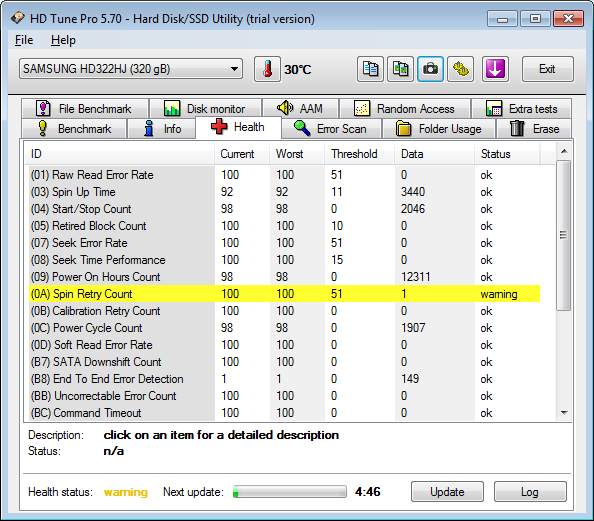Click the thermometer temperature icon
Viewport: 594px width, 521px height.
267,69
